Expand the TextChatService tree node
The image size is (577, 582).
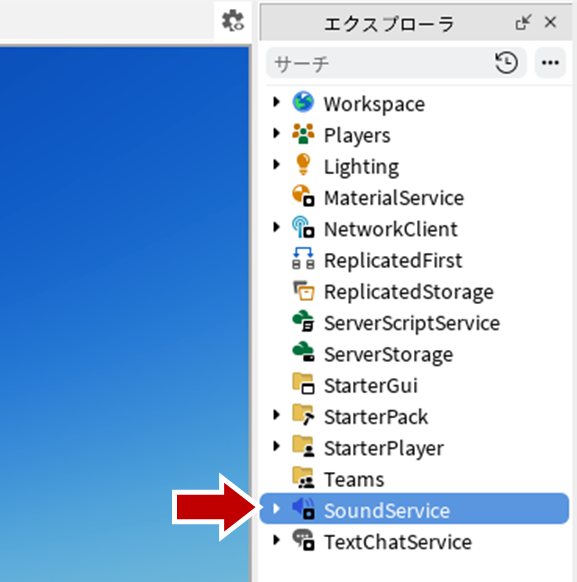(276, 540)
